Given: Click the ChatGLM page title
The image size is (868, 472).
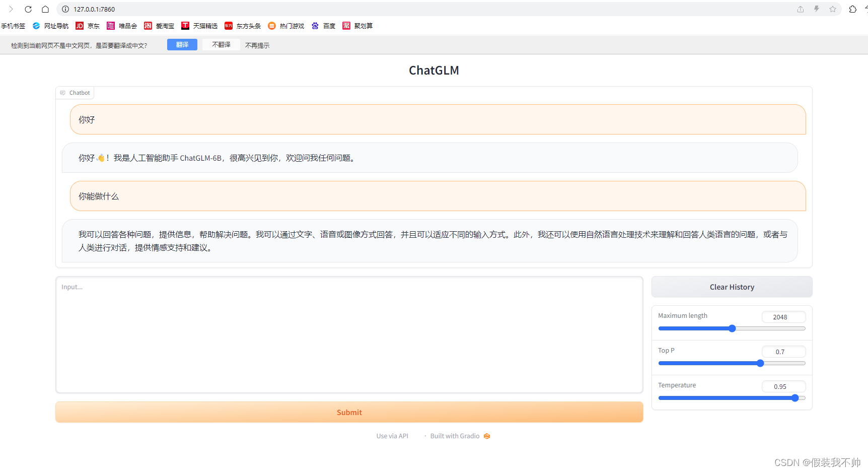Looking at the screenshot, I should click(x=433, y=71).
